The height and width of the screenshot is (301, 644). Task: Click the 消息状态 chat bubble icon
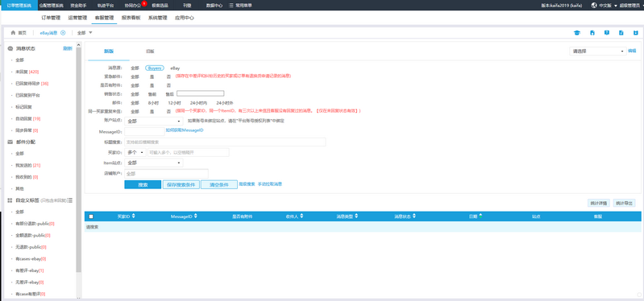pyautogui.click(x=10, y=48)
